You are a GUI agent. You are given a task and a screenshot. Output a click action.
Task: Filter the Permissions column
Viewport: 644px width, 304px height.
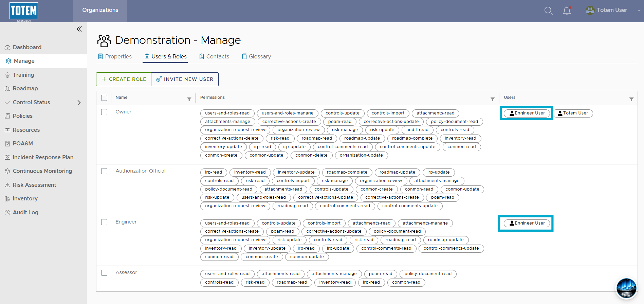pos(492,99)
